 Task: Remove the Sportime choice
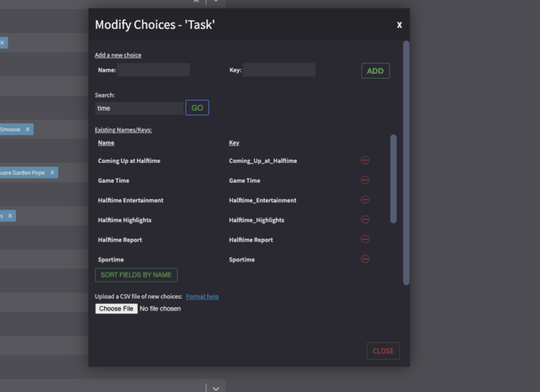(x=365, y=259)
